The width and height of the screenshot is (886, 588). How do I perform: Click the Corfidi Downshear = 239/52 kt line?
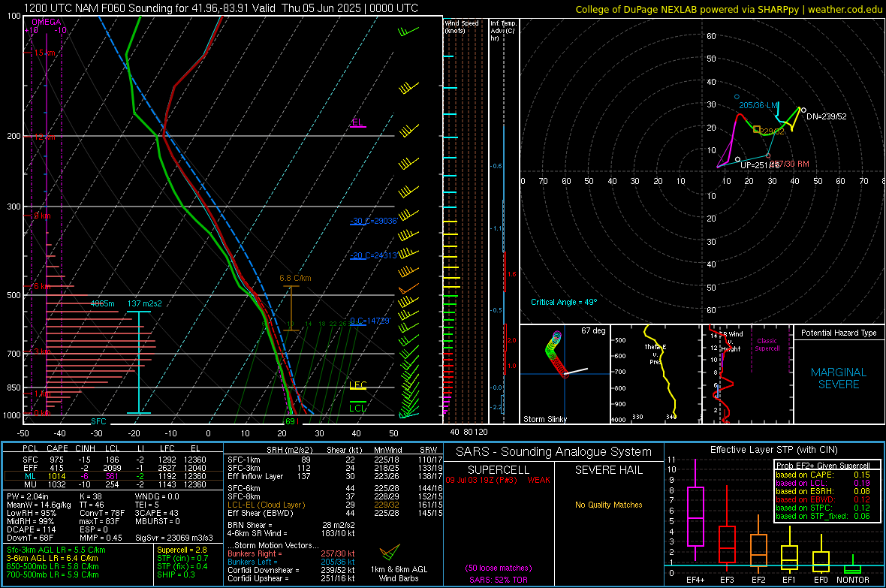click(x=291, y=570)
